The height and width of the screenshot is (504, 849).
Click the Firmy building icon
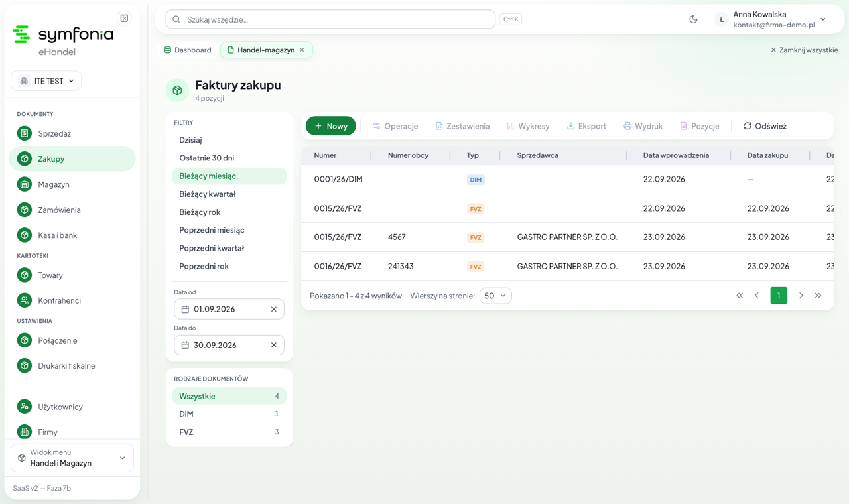point(25,432)
